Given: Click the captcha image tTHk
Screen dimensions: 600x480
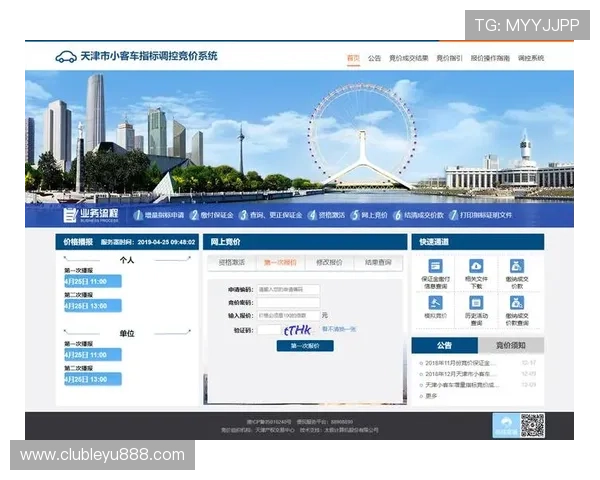Looking at the screenshot, I should [298, 329].
